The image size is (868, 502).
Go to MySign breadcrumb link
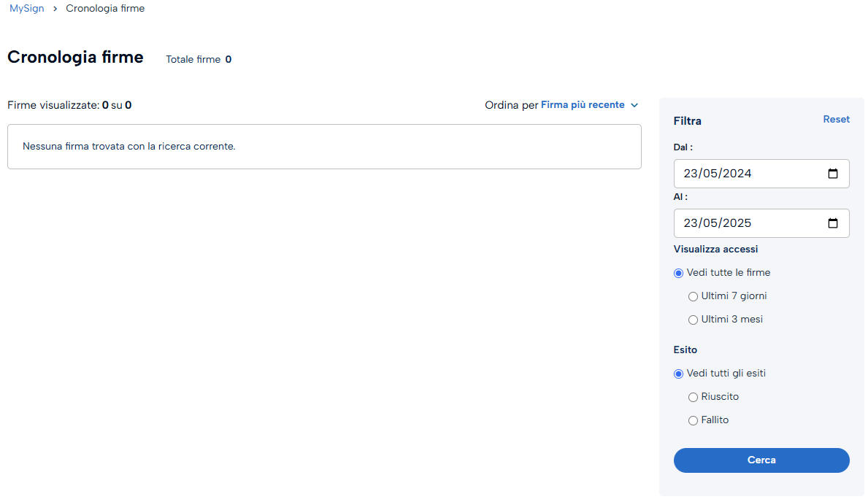(26, 9)
